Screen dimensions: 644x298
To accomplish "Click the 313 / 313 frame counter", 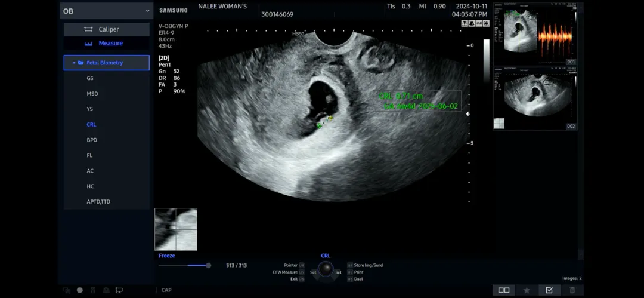I will coord(237,266).
